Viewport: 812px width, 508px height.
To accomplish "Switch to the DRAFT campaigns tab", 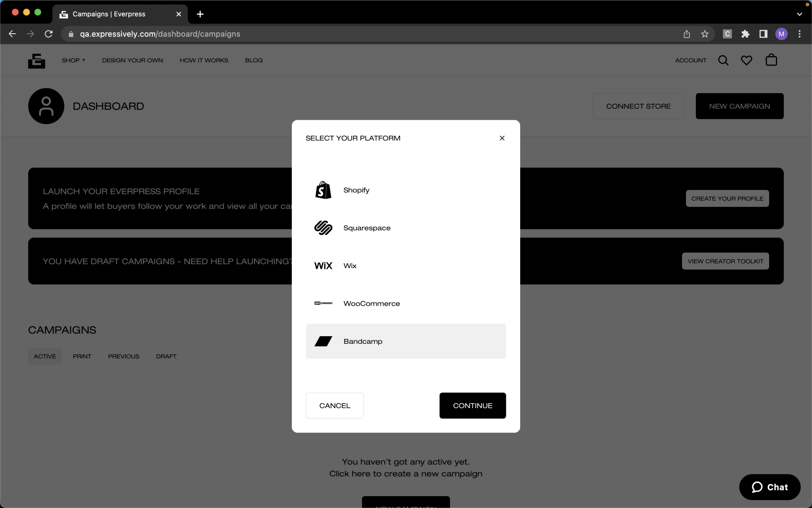I will [x=166, y=356].
